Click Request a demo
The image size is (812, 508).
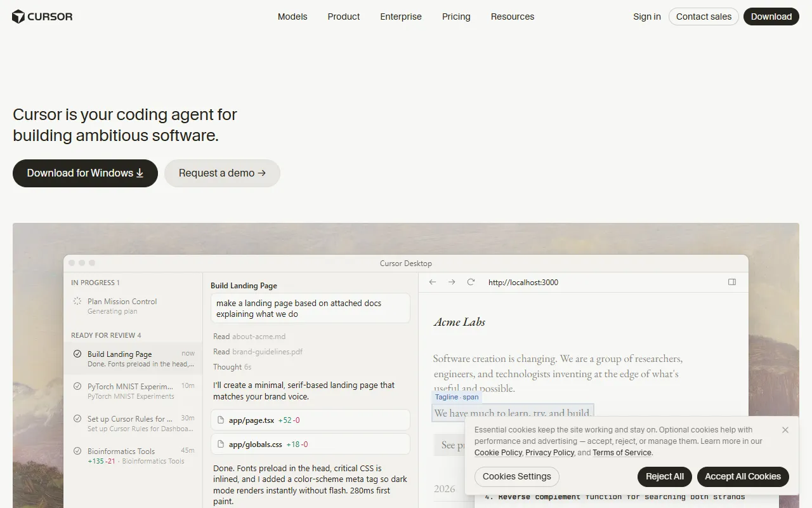tap(222, 173)
